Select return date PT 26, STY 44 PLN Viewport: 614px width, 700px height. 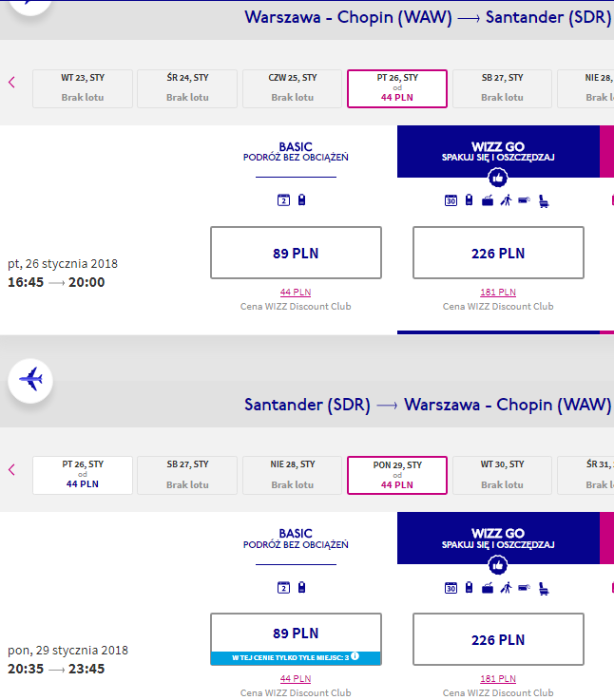tap(83, 475)
